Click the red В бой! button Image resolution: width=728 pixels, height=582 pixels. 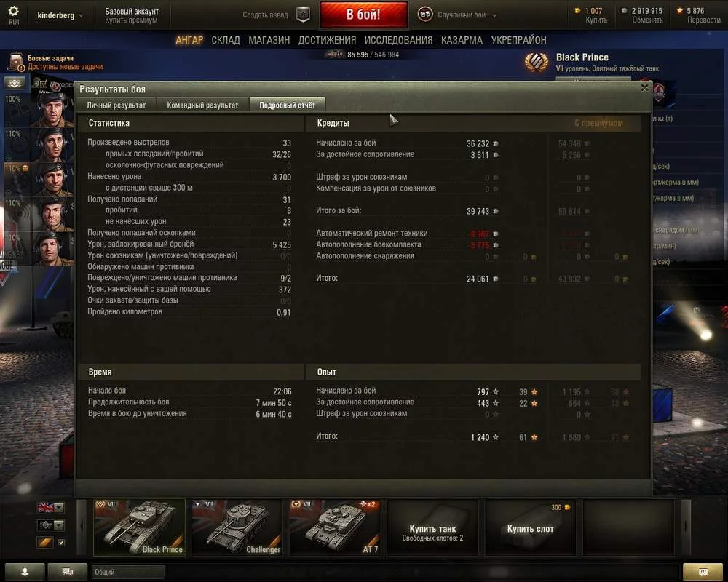click(363, 15)
